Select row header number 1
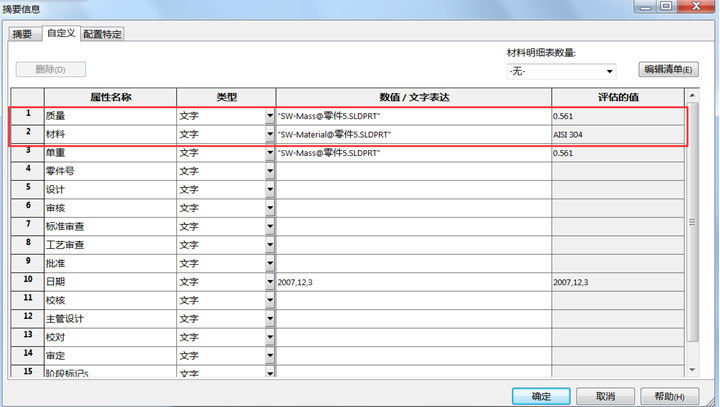 tap(28, 115)
